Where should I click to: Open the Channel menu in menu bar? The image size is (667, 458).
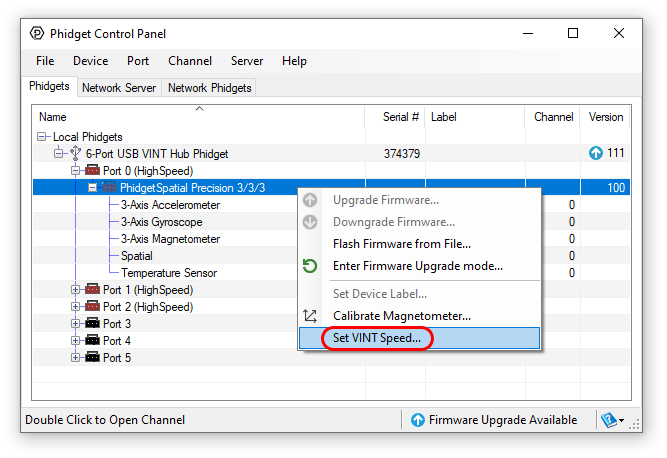pyautogui.click(x=189, y=61)
